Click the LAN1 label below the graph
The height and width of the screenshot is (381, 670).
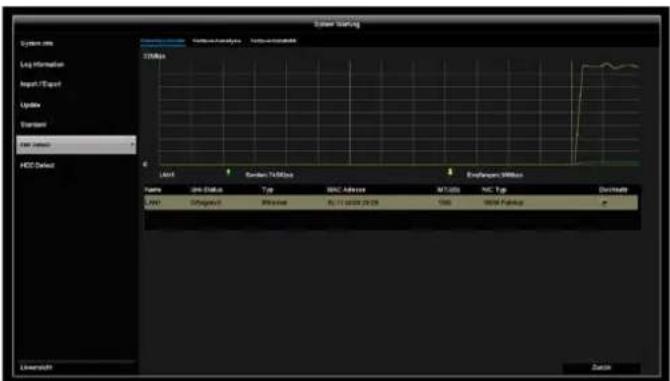pyautogui.click(x=166, y=175)
